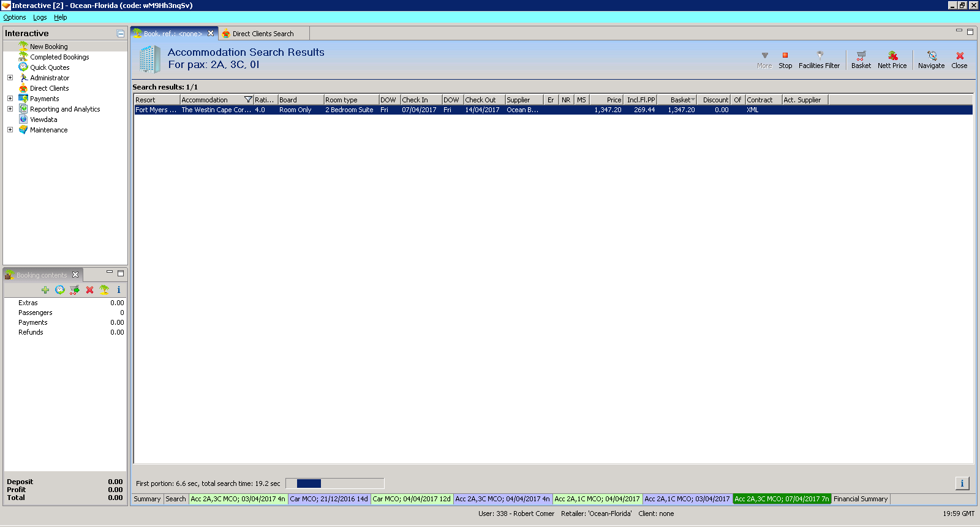Image resolution: width=980 pixels, height=527 pixels.
Task: Click the palm tree island icon in Booking contents toolbar
Action: 104,290
